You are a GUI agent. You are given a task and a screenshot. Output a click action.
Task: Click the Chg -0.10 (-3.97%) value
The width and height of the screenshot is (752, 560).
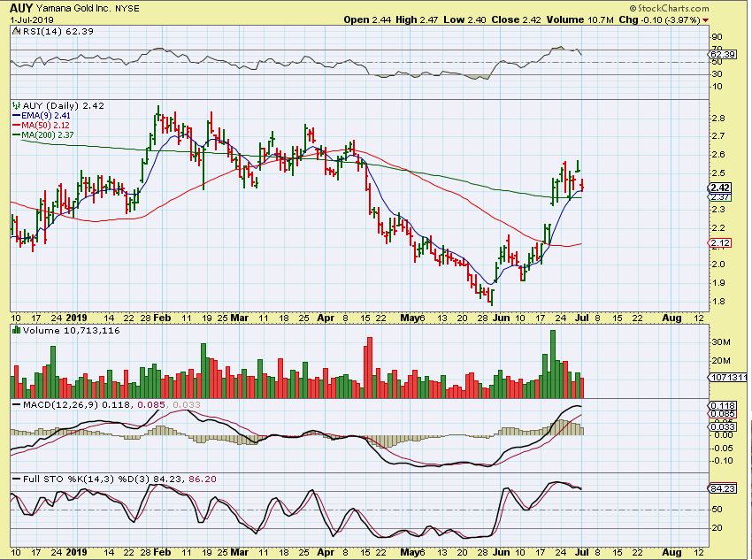[659, 20]
